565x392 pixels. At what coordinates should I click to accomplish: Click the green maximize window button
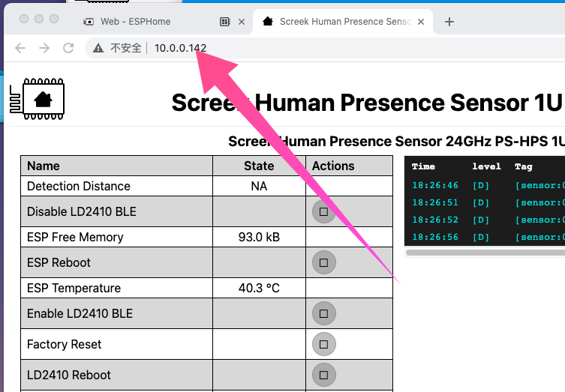pos(54,19)
